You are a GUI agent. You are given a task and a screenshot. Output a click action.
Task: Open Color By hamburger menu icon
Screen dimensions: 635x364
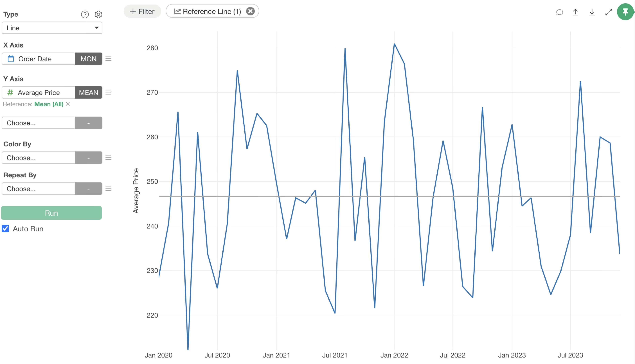point(108,157)
